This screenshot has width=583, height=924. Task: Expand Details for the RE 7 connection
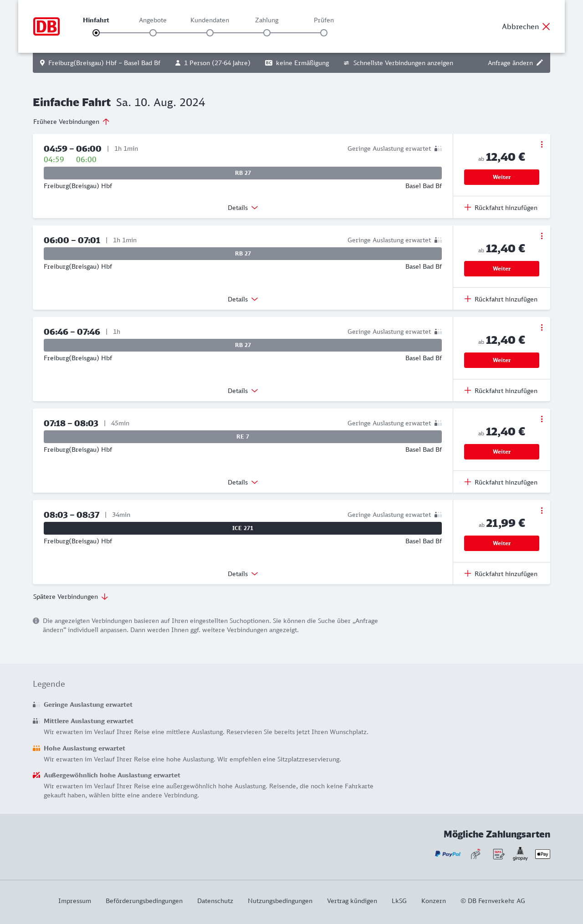(x=243, y=482)
